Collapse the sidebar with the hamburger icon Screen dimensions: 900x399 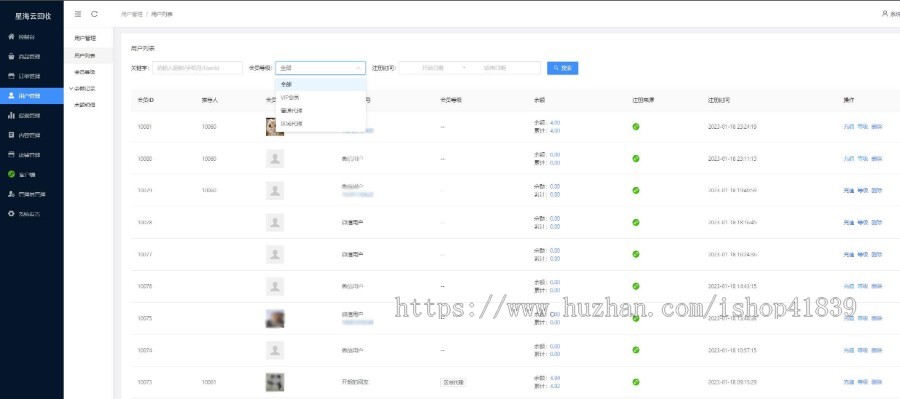78,14
